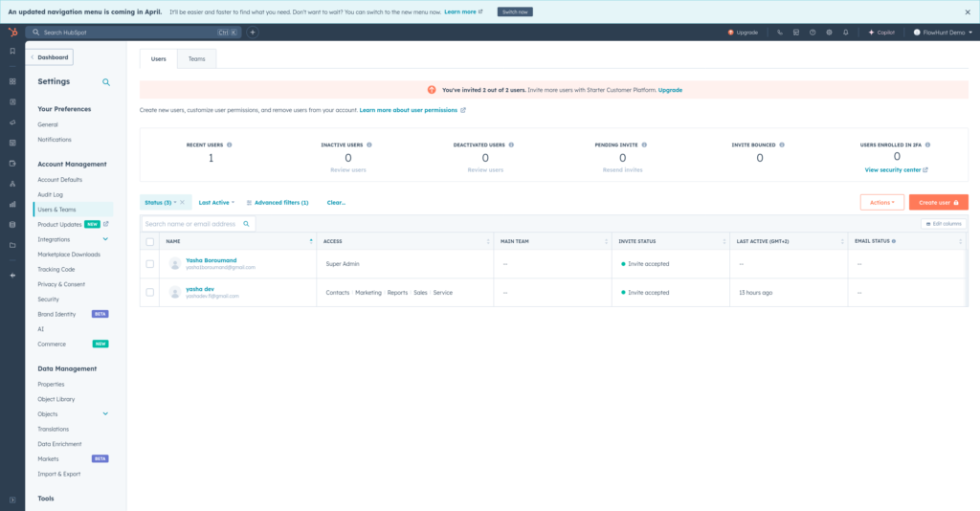This screenshot has height=511, width=980.
Task: Open Tracking Code settings page
Action: [56, 269]
